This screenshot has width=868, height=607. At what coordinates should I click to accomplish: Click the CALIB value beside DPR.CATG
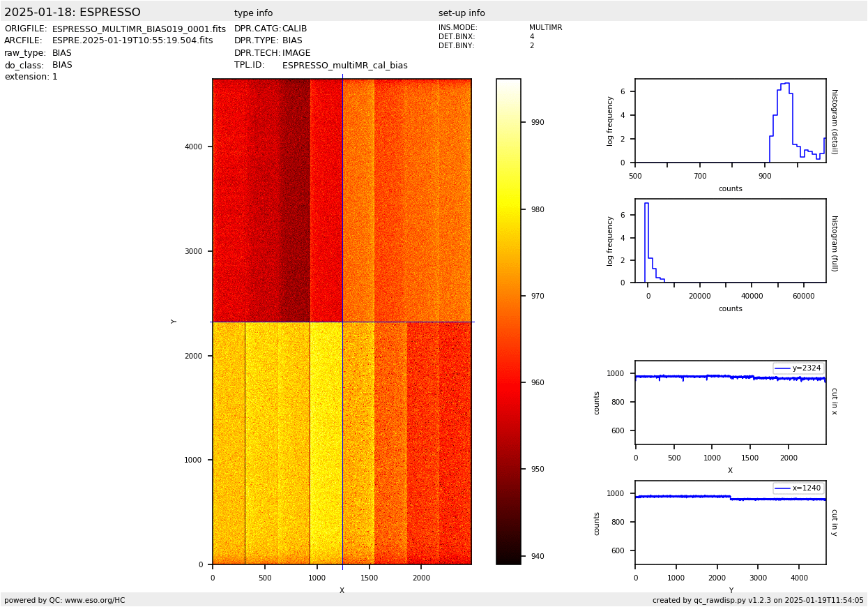[x=294, y=29]
